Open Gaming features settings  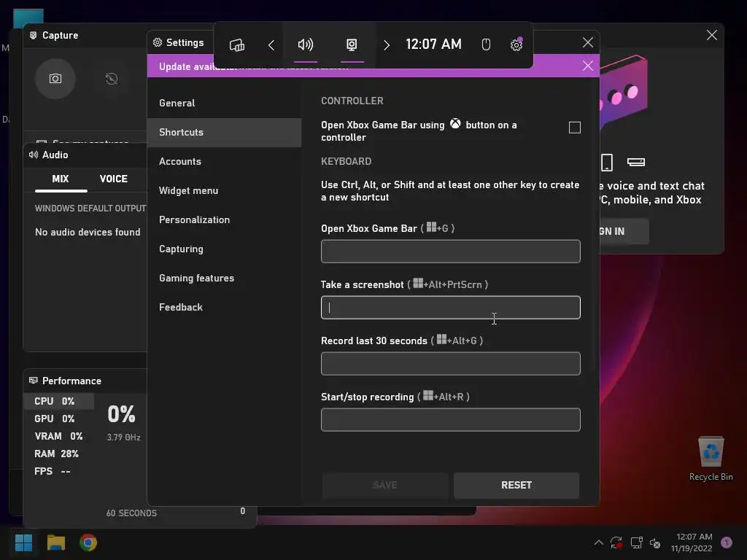[x=225, y=278]
